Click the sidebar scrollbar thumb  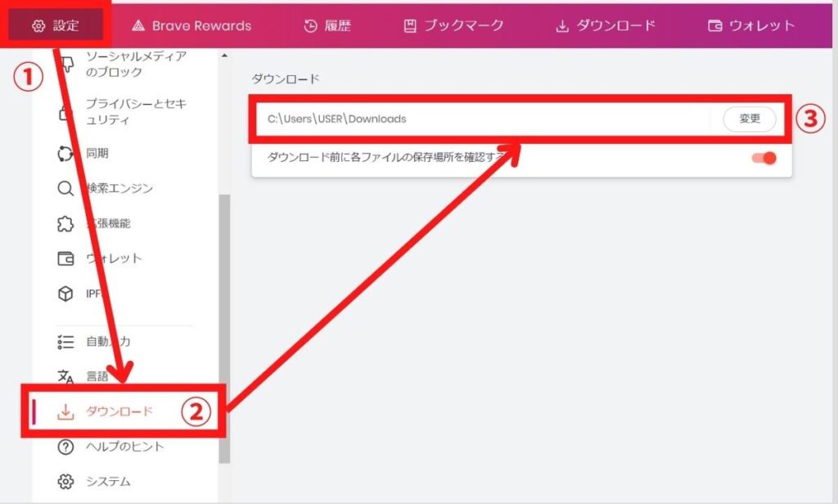[x=224, y=329]
